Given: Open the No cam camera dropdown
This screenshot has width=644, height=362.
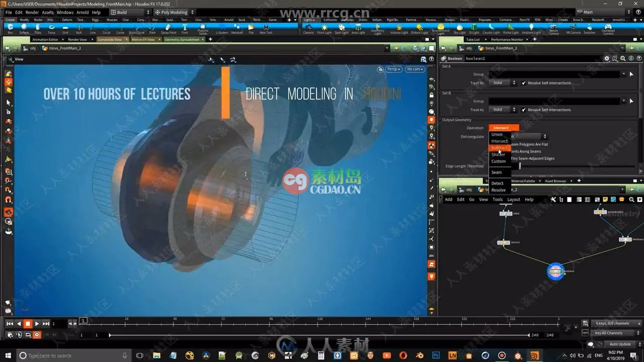Looking at the screenshot, I should tap(415, 69).
